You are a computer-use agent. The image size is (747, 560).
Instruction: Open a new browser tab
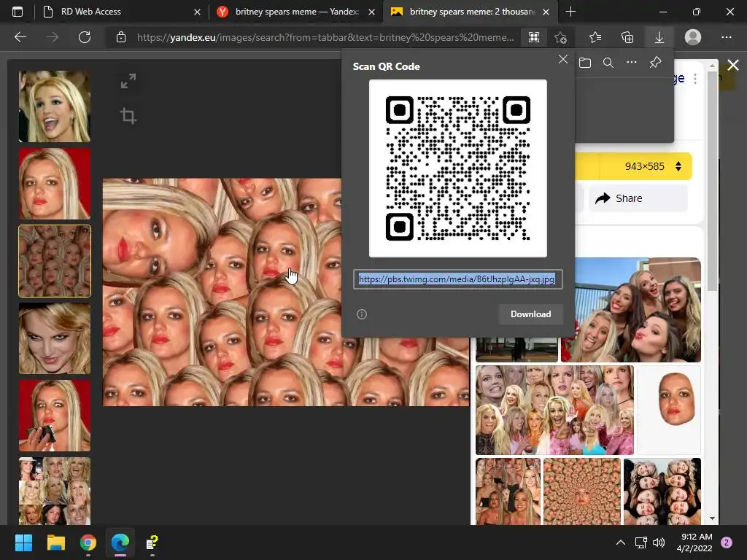570,12
